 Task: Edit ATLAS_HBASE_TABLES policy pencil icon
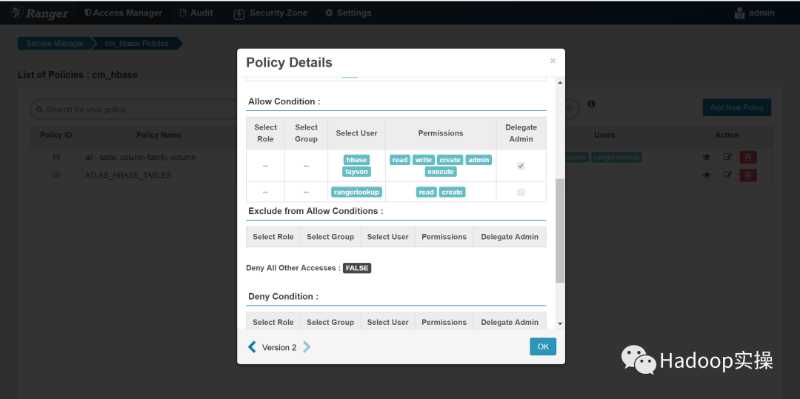[728, 176]
